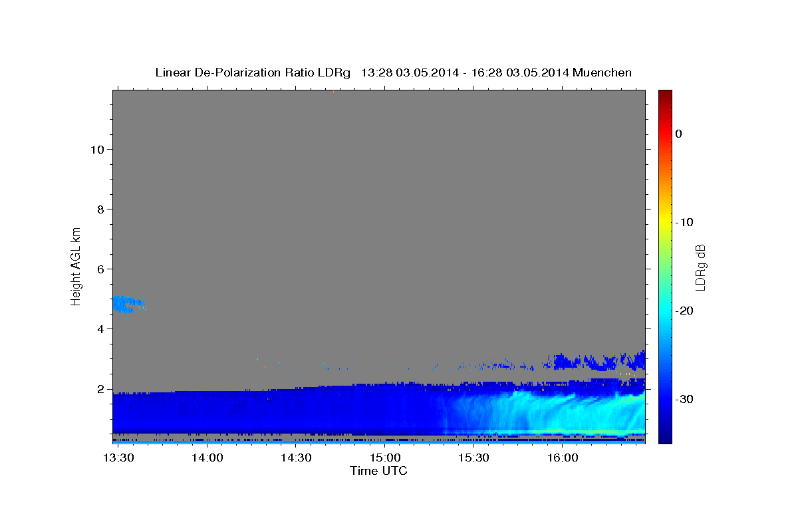Screen dimensions: 798x532
Task: Click the '15:00' time tick label
Action: 385,458
